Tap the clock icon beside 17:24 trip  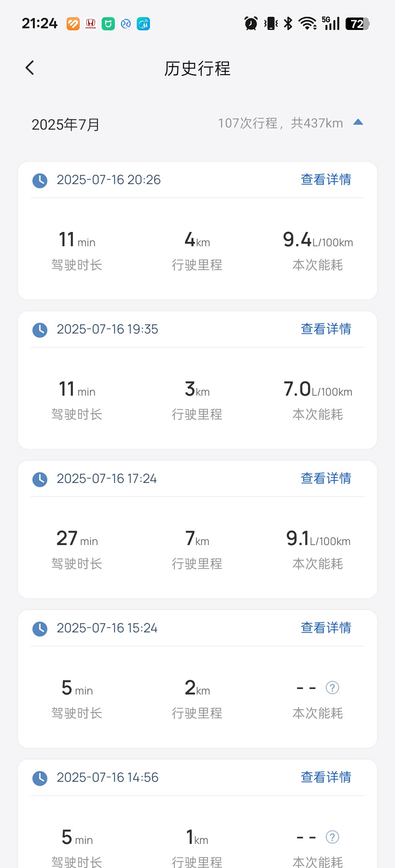[x=40, y=479]
